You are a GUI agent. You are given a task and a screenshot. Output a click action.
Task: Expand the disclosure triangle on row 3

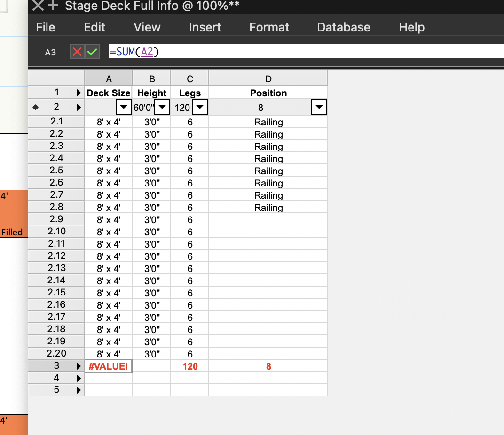[x=79, y=365]
